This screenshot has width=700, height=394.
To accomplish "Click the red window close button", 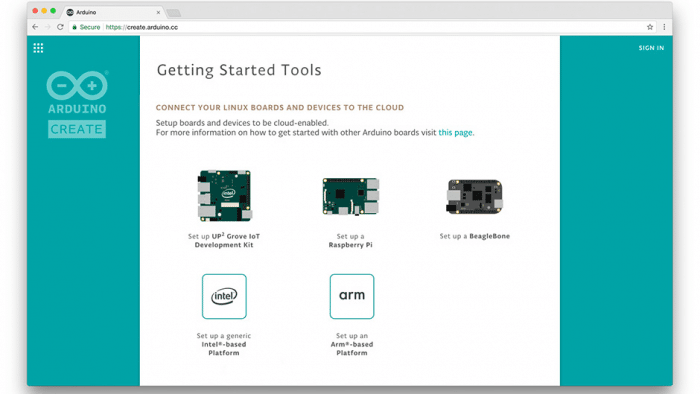I will [35, 11].
